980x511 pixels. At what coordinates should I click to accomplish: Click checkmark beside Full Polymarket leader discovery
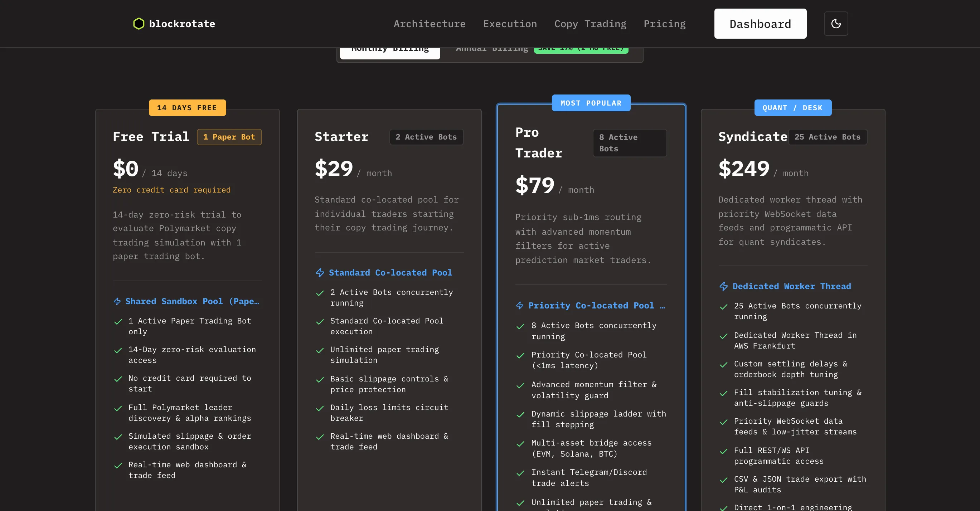pyautogui.click(x=118, y=408)
